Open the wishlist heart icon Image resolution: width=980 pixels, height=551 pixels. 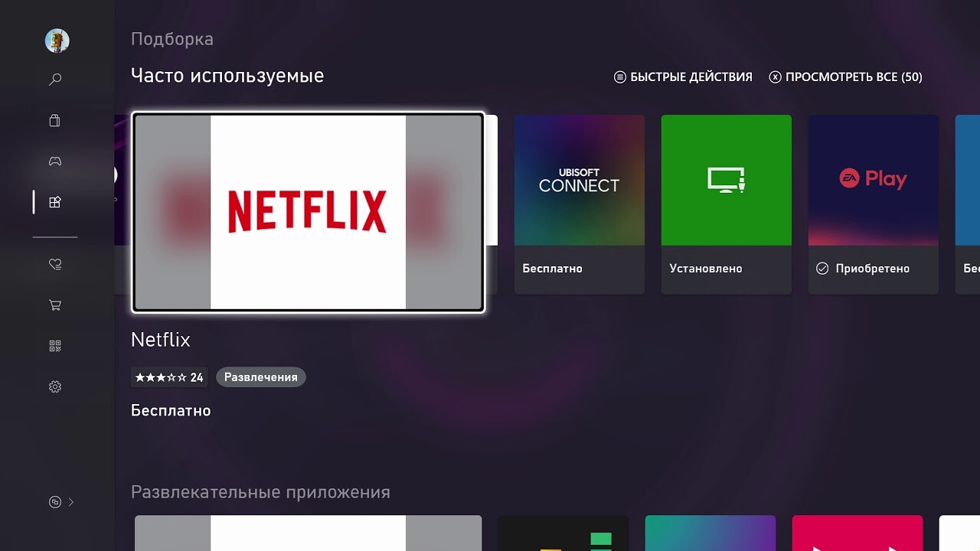coord(55,264)
